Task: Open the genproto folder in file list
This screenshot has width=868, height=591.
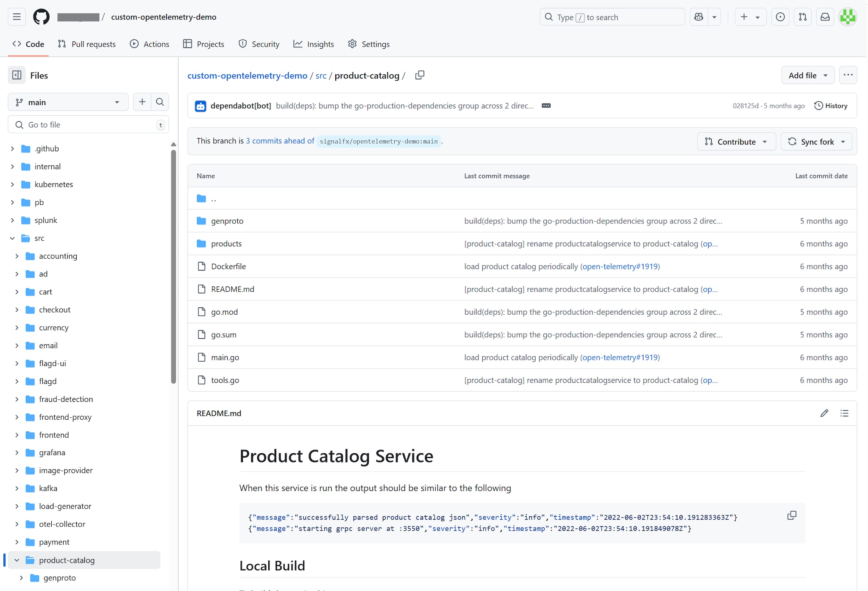Action: [x=227, y=221]
